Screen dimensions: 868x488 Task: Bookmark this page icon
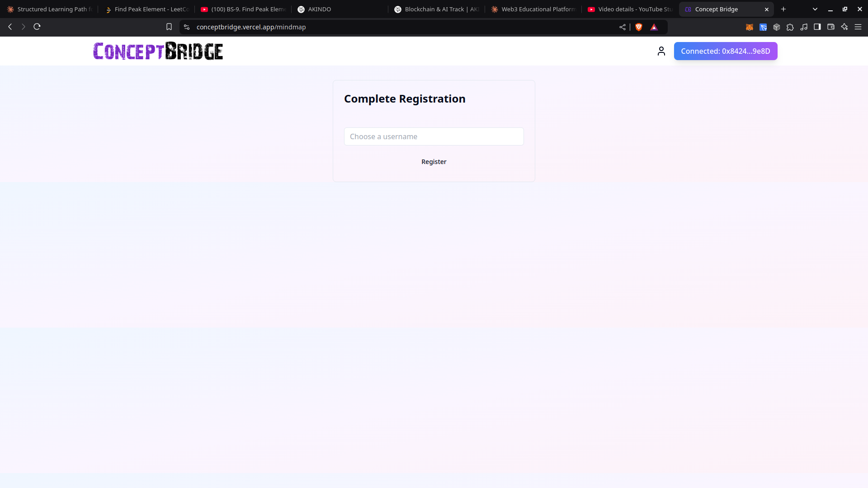[x=169, y=27]
